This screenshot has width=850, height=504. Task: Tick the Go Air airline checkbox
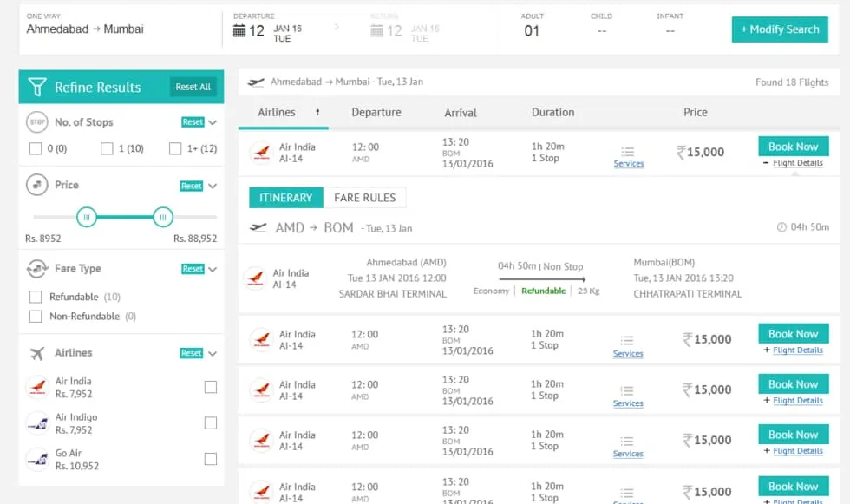point(210,459)
